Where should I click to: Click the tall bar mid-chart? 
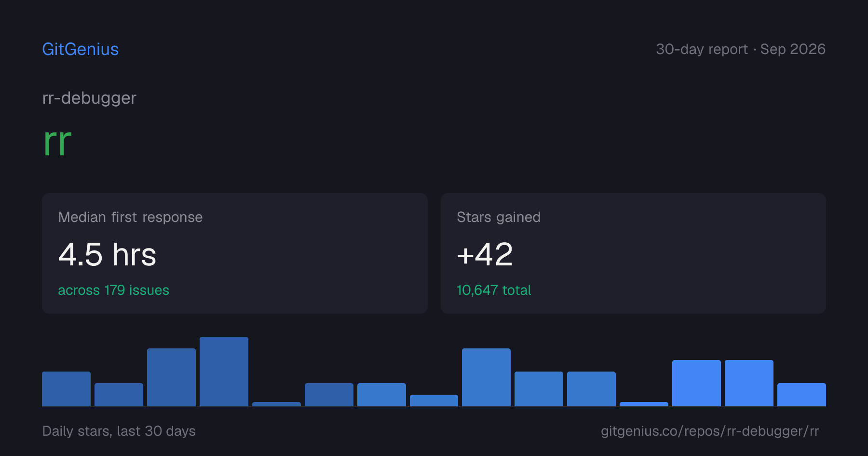[486, 377]
